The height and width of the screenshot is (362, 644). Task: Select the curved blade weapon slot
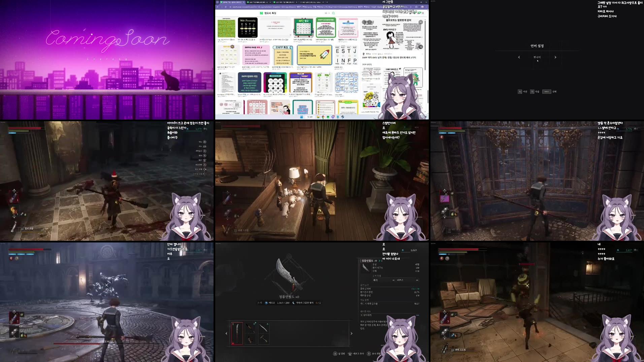click(x=263, y=327)
